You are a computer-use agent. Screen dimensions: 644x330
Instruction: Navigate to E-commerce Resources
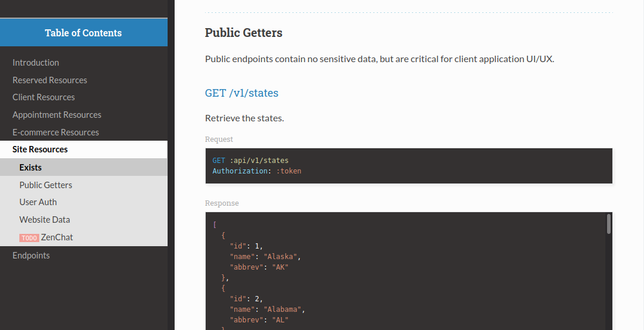(56, 132)
